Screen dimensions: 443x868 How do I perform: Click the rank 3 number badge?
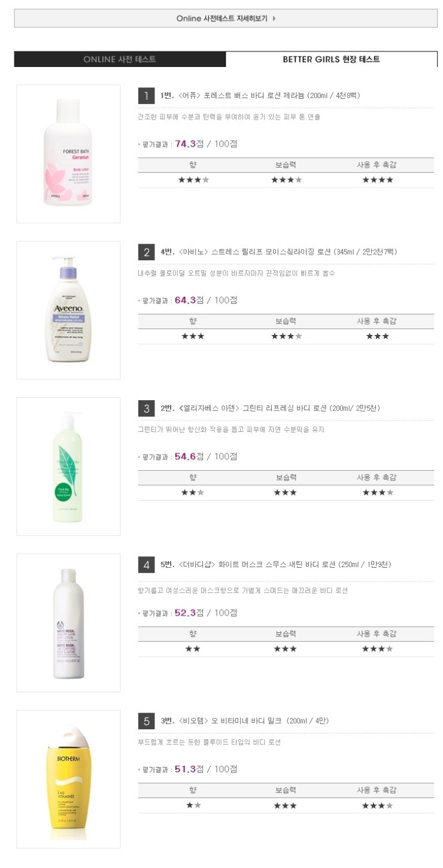coord(146,409)
